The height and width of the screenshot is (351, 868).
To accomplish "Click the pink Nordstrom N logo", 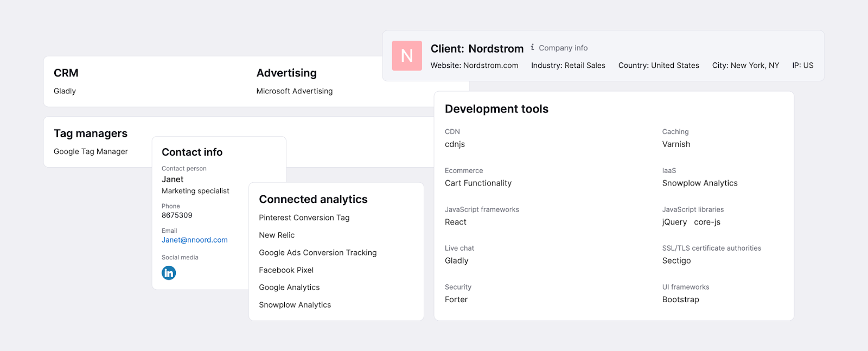I will pos(407,56).
